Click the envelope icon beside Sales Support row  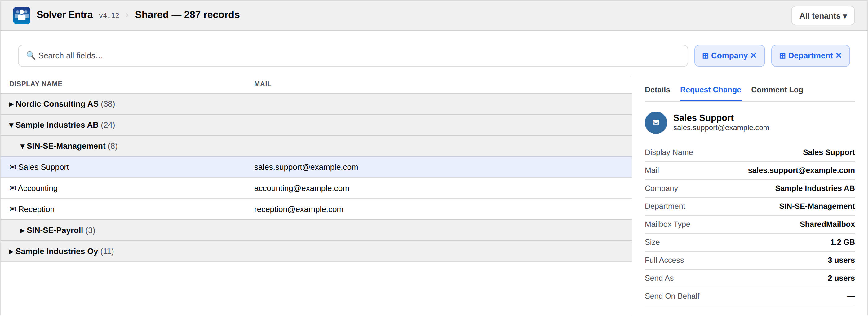click(13, 167)
